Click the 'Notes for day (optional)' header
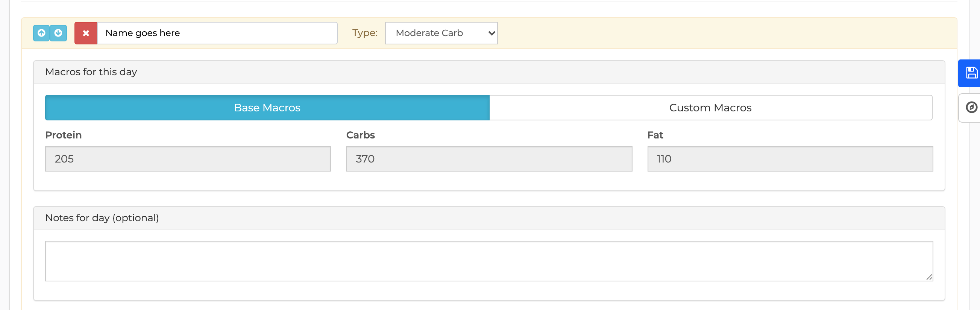Image resolution: width=980 pixels, height=310 pixels. (x=102, y=218)
